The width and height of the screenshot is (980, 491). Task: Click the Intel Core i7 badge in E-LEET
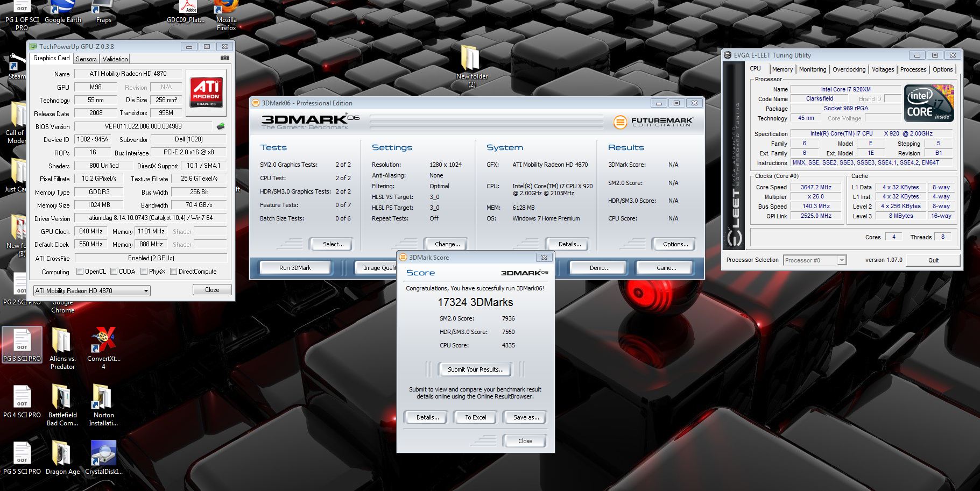pyautogui.click(x=929, y=102)
